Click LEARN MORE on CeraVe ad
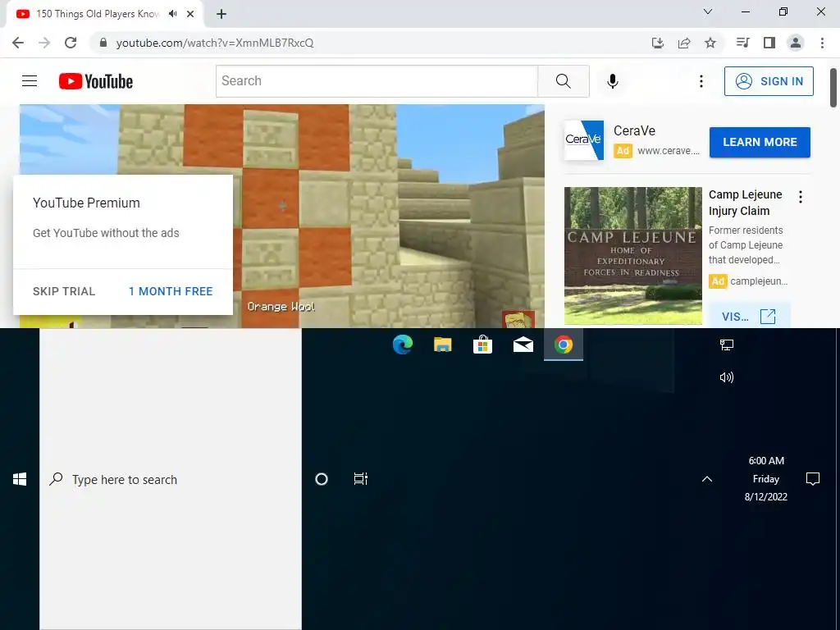 click(760, 143)
